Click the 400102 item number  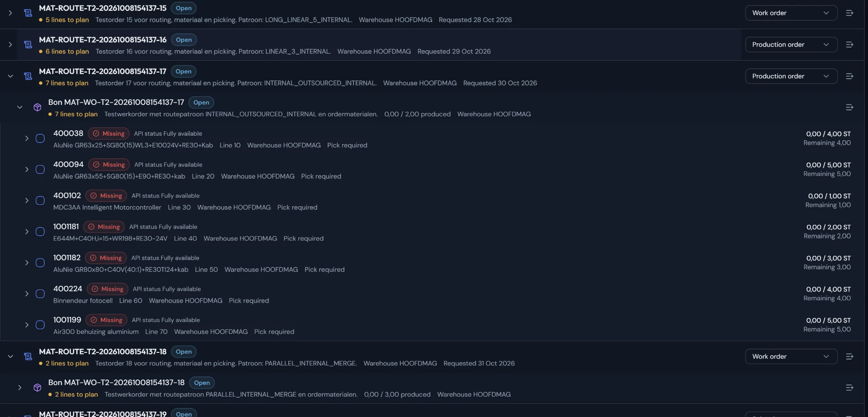pyautogui.click(x=67, y=196)
